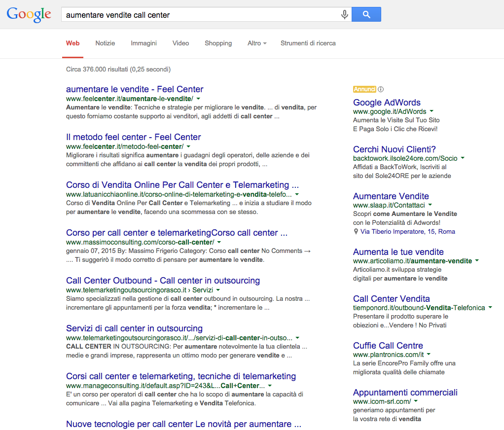Viewport: 504px width, 430px height.
Task: Expand arrow next to massimoconsulting.com URL
Action: pyautogui.click(x=219, y=242)
